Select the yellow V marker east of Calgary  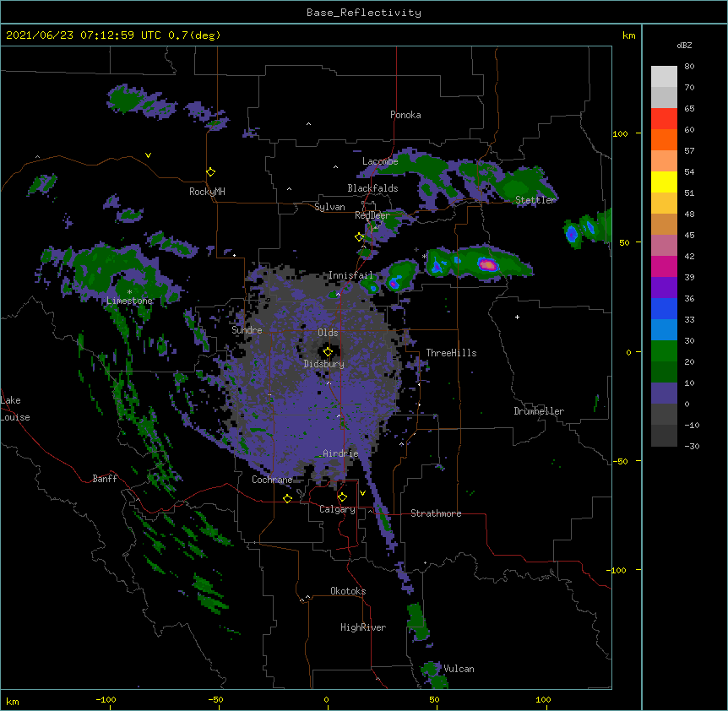[362, 493]
